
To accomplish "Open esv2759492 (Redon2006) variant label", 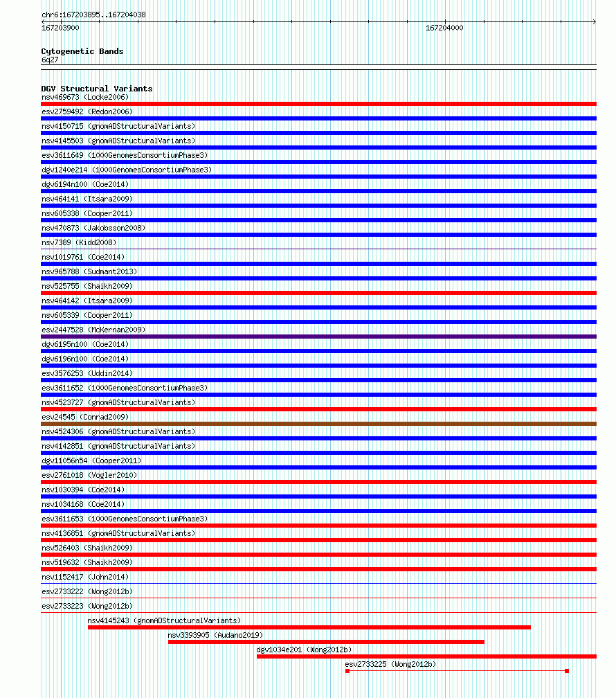I will coord(87,111).
